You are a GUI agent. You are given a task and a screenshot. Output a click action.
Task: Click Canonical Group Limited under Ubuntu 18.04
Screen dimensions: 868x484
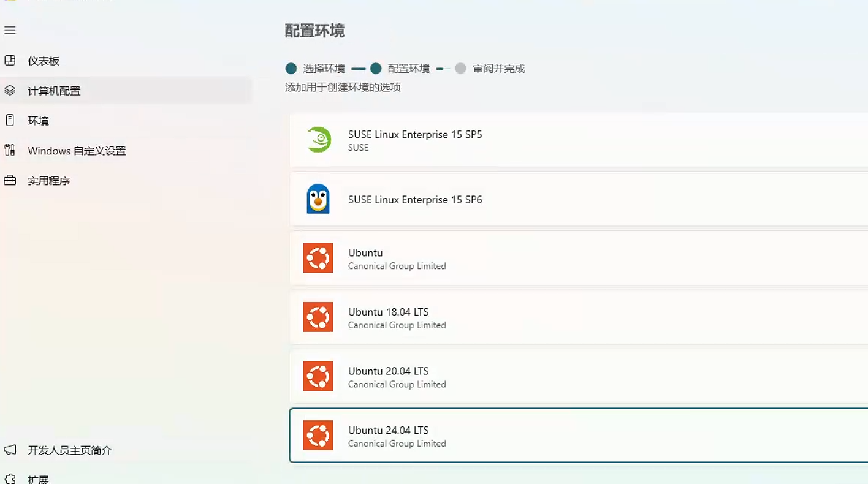coord(397,325)
